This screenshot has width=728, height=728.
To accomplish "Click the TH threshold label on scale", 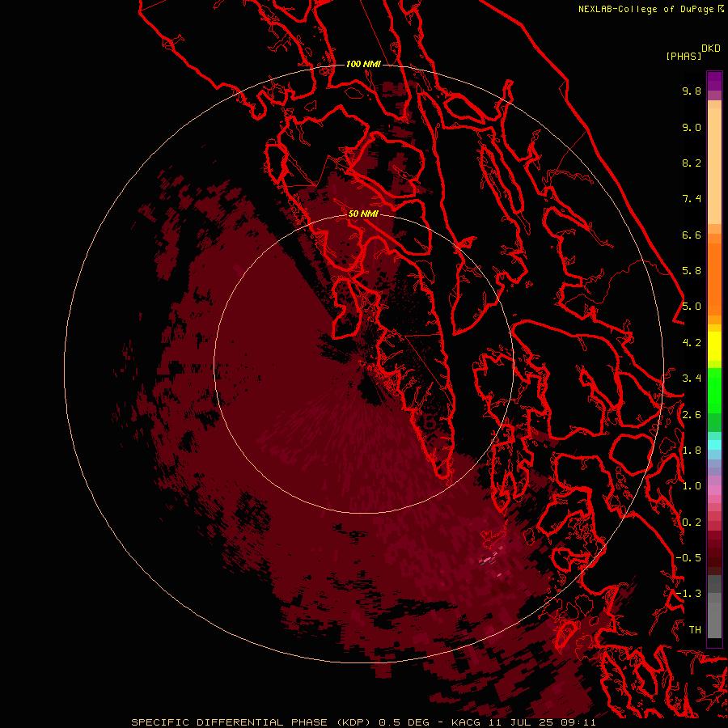I will point(695,630).
